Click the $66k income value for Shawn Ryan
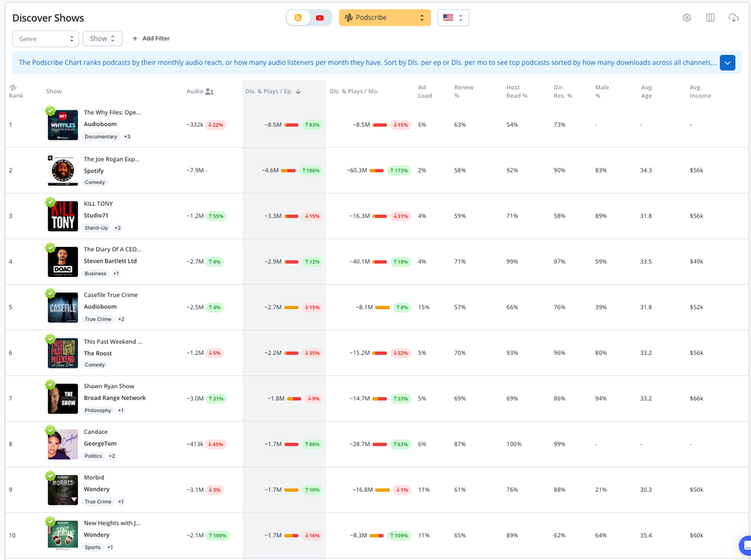 (x=696, y=398)
